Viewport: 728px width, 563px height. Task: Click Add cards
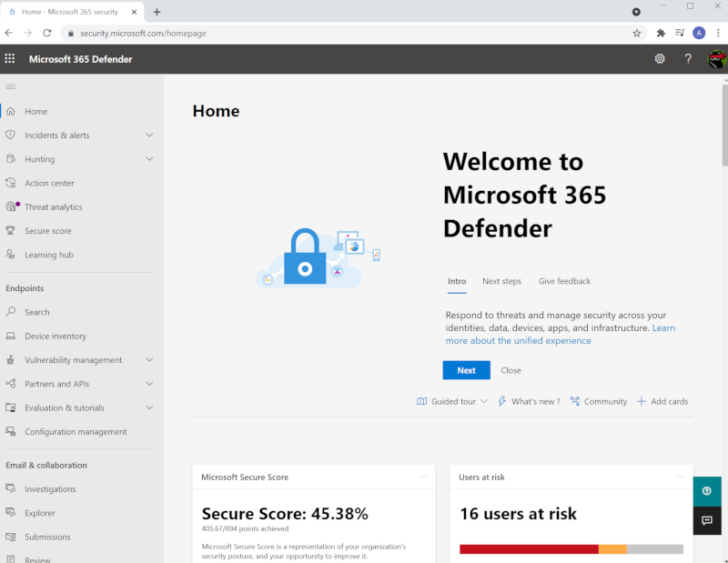click(662, 401)
